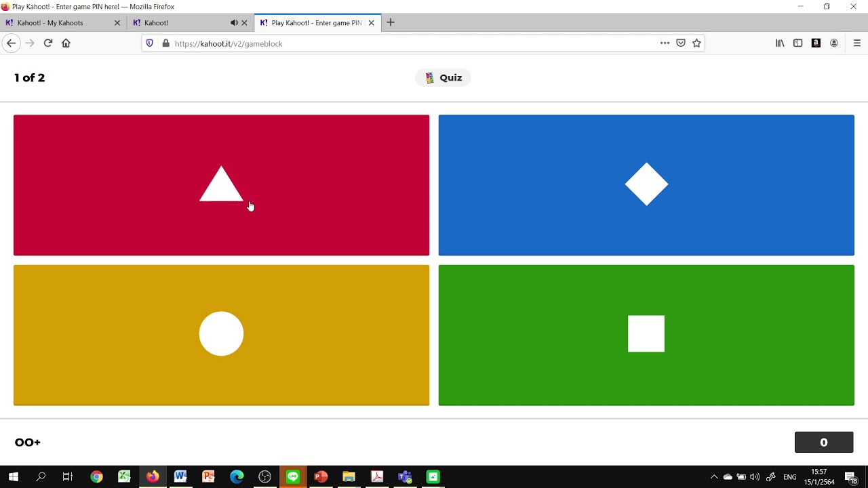The width and height of the screenshot is (868, 488).
Task: Open orange PowerPoint icon beside Word
Action: pos(208,477)
